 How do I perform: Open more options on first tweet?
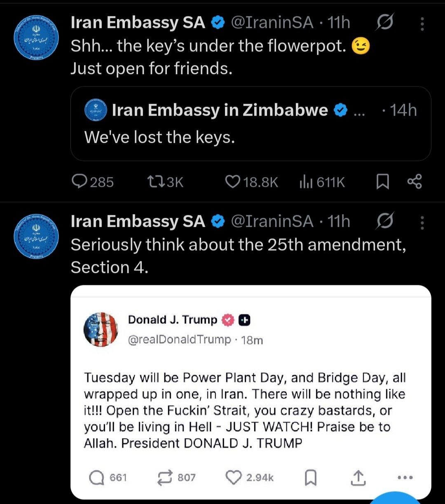[422, 24]
